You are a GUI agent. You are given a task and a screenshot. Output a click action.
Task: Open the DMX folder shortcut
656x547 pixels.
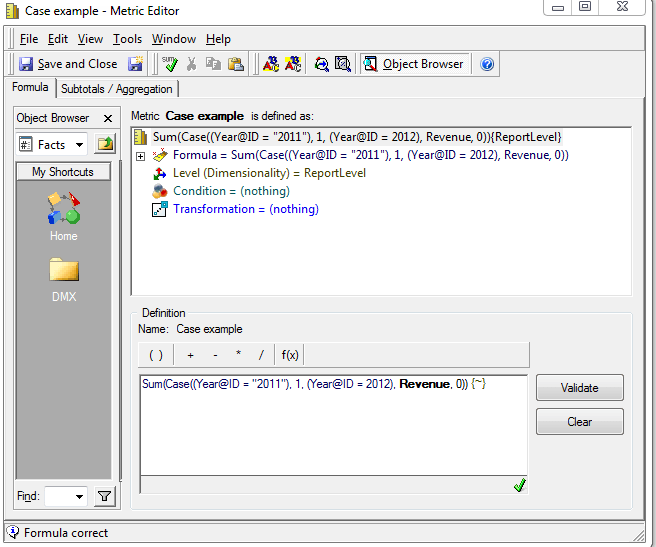pos(63,277)
